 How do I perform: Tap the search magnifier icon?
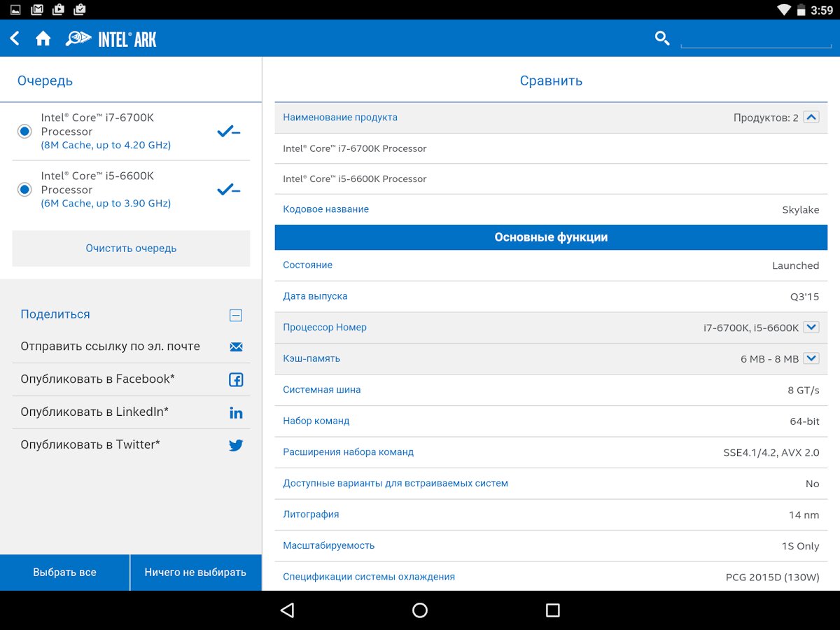662,38
